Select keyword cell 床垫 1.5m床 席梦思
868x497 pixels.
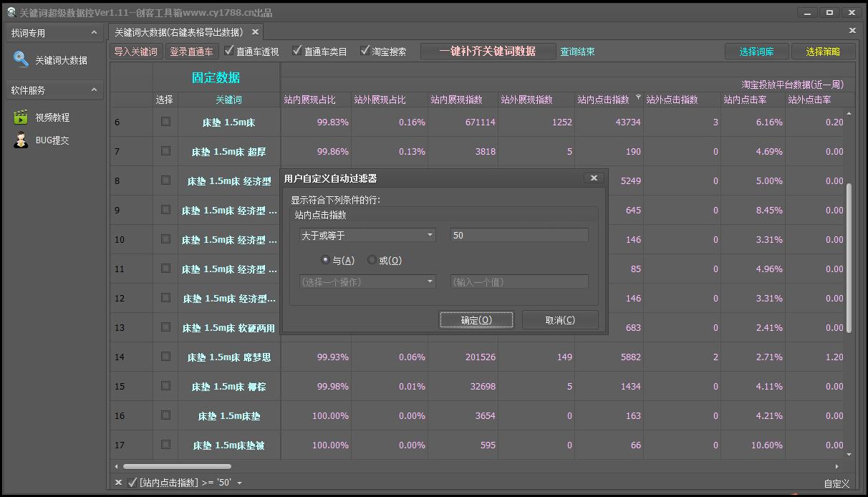pyautogui.click(x=228, y=357)
